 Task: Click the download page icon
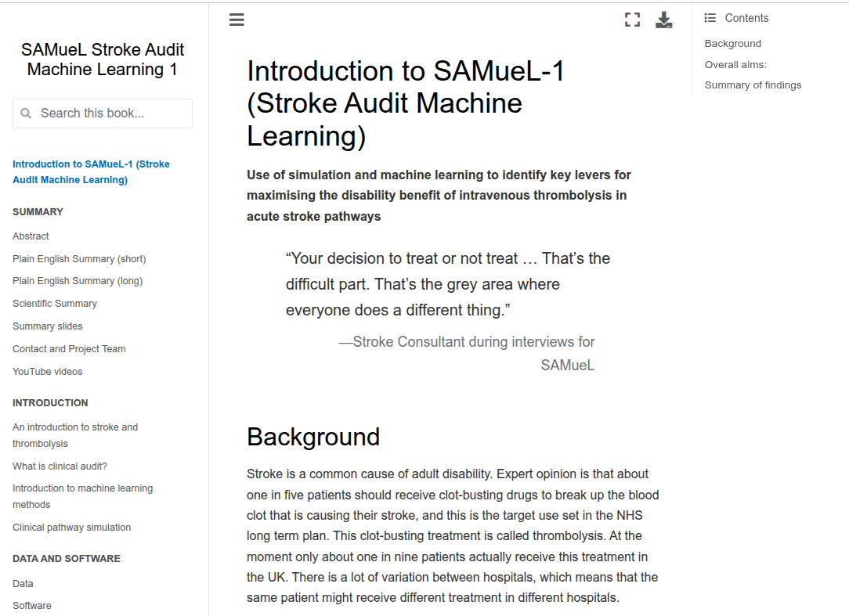tap(663, 20)
